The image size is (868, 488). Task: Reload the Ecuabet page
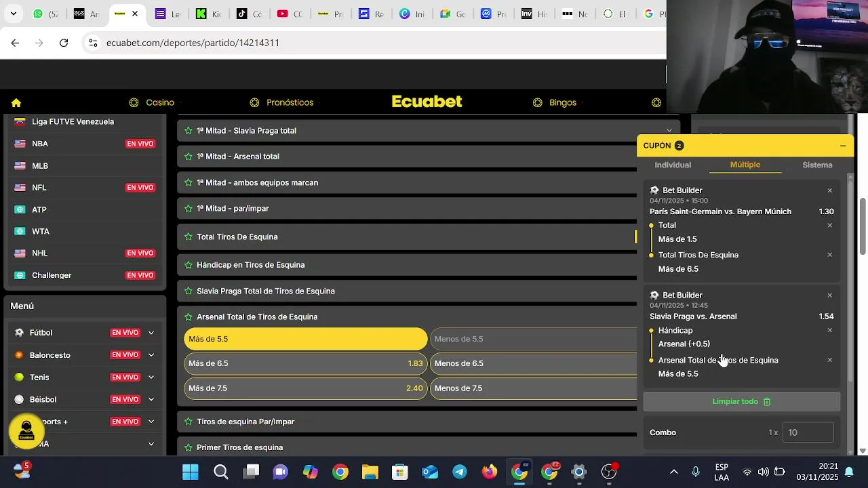click(x=64, y=43)
